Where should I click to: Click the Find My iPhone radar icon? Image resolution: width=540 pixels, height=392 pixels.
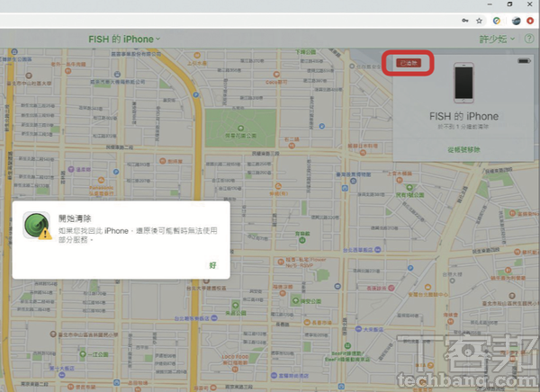pos(37,225)
